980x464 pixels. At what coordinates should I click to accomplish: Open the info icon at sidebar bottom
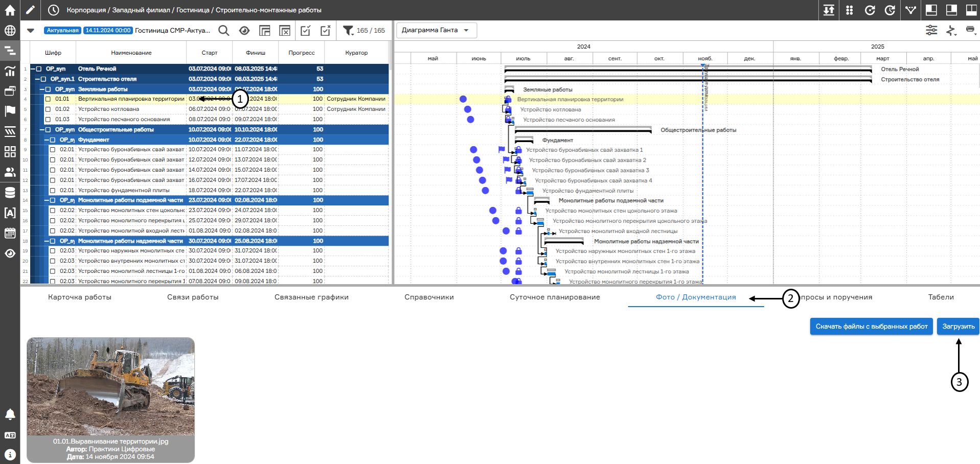(x=10, y=454)
